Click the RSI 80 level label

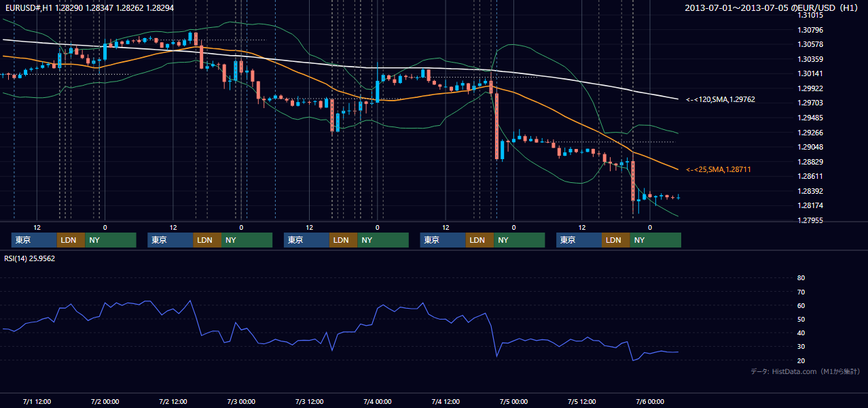pos(801,278)
